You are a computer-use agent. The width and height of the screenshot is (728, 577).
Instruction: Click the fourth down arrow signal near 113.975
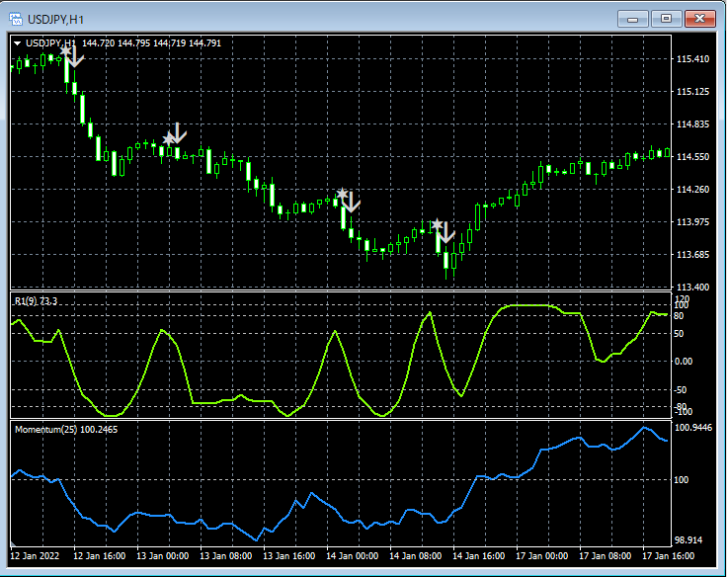tap(445, 233)
